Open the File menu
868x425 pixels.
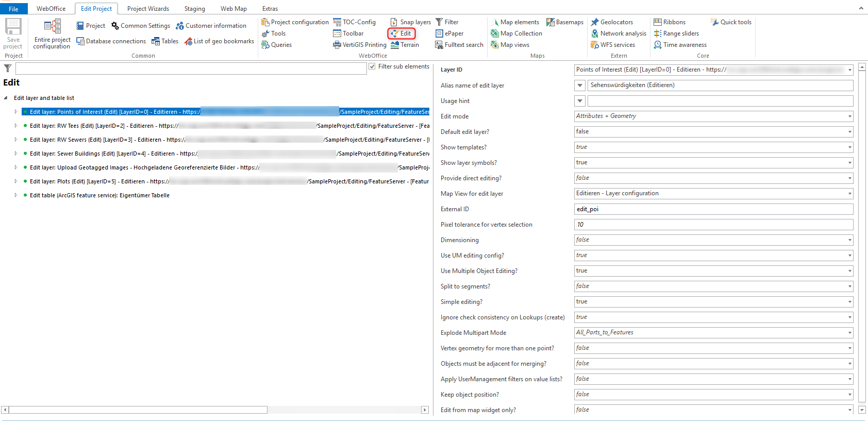[13, 9]
